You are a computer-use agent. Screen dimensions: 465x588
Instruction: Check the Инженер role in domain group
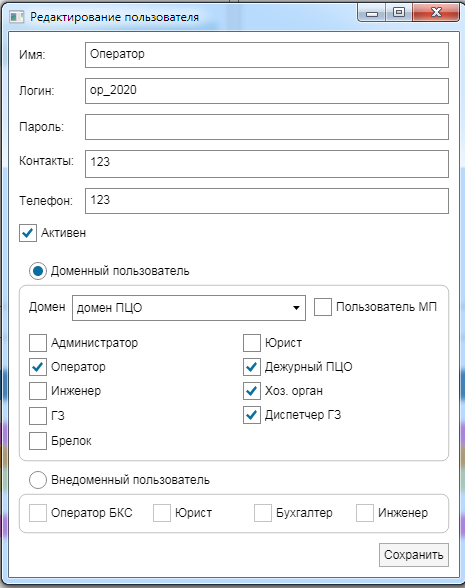(x=38, y=391)
